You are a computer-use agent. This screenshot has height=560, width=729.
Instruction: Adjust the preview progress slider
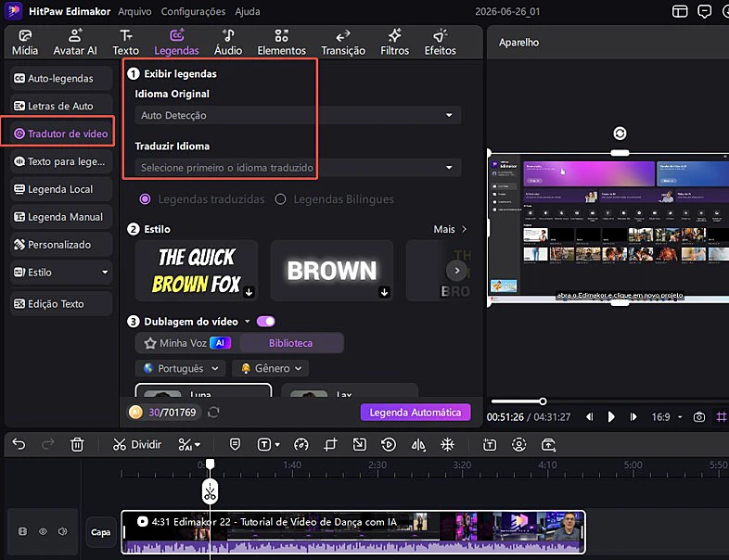543,401
